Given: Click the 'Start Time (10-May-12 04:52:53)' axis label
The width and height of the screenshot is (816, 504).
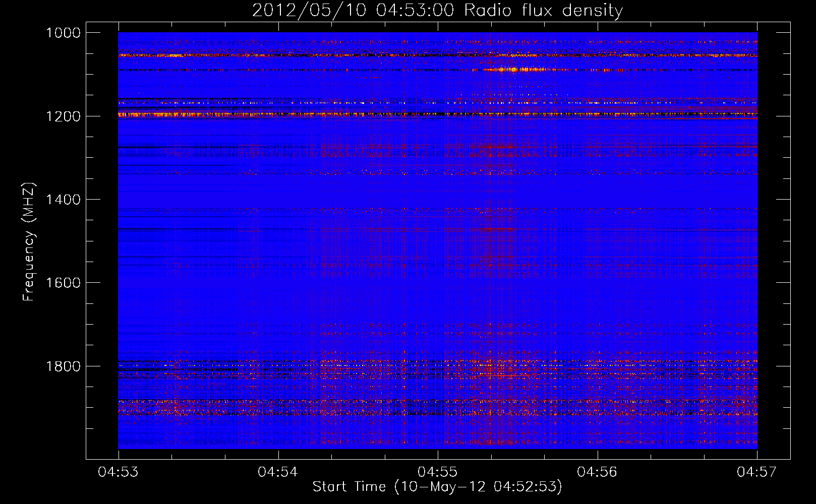Looking at the screenshot, I should [437, 487].
